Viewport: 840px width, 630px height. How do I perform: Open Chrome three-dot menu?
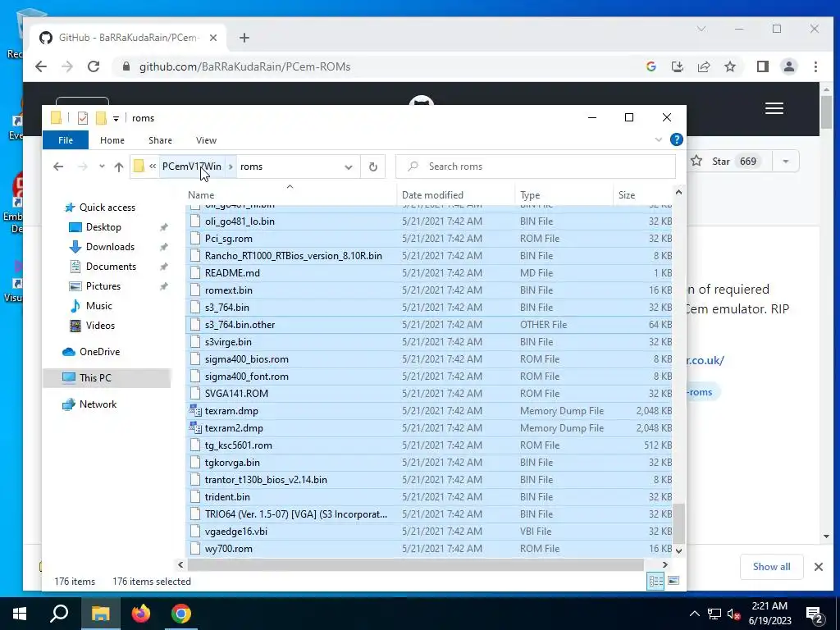point(815,66)
